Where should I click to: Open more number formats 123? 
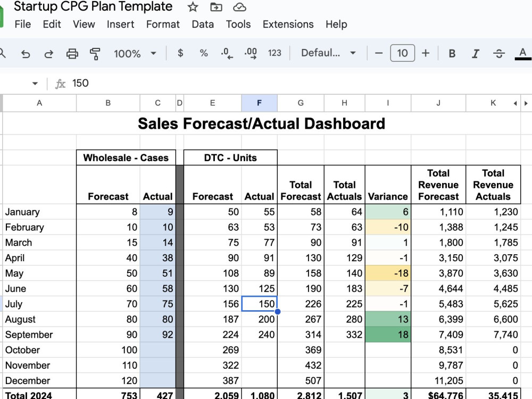(275, 53)
